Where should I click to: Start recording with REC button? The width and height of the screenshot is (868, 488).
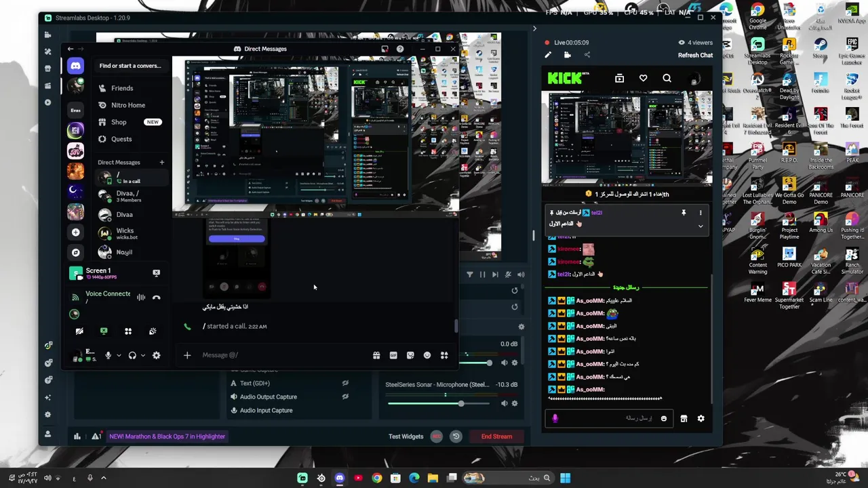coord(436,436)
